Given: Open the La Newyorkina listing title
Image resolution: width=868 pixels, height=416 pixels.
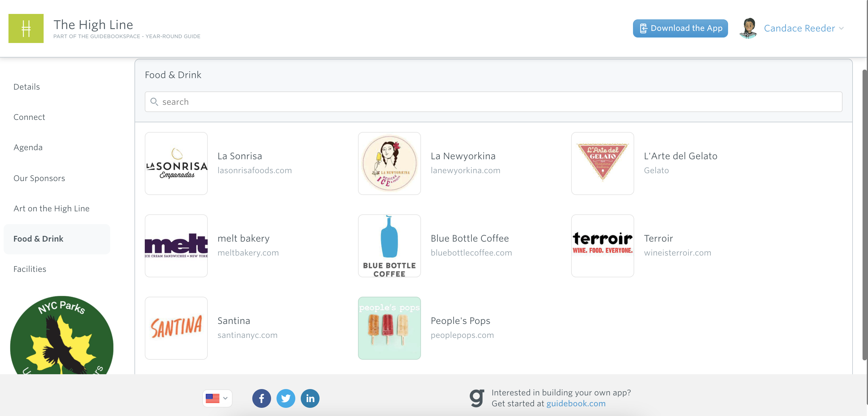Looking at the screenshot, I should 463,156.
